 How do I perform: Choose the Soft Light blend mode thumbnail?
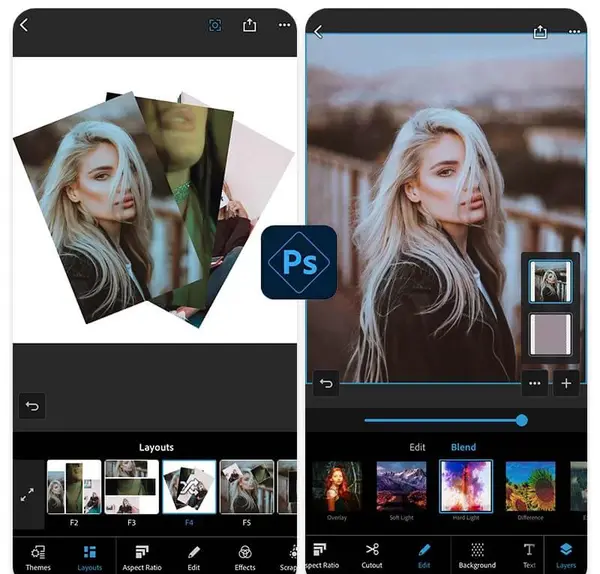point(401,486)
